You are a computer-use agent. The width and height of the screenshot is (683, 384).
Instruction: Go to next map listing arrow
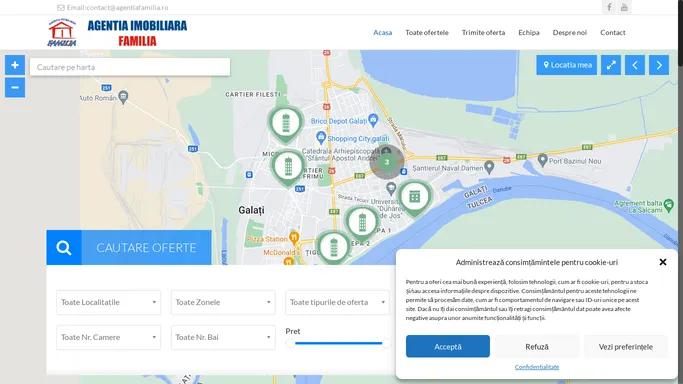point(659,65)
